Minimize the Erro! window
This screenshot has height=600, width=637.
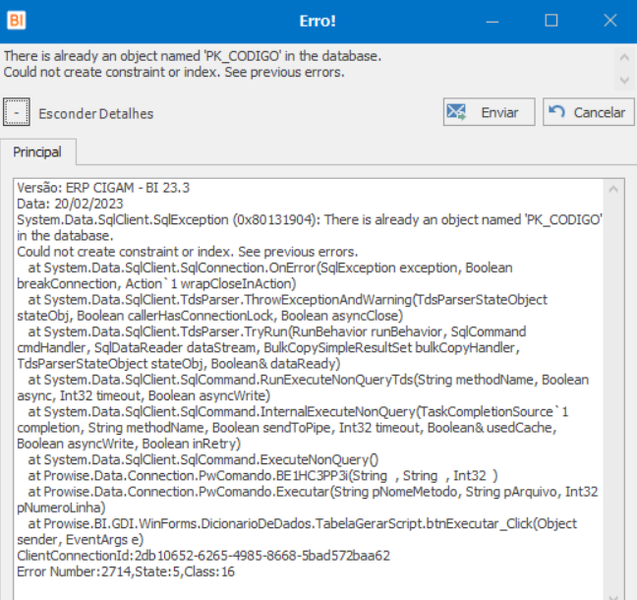(x=492, y=21)
